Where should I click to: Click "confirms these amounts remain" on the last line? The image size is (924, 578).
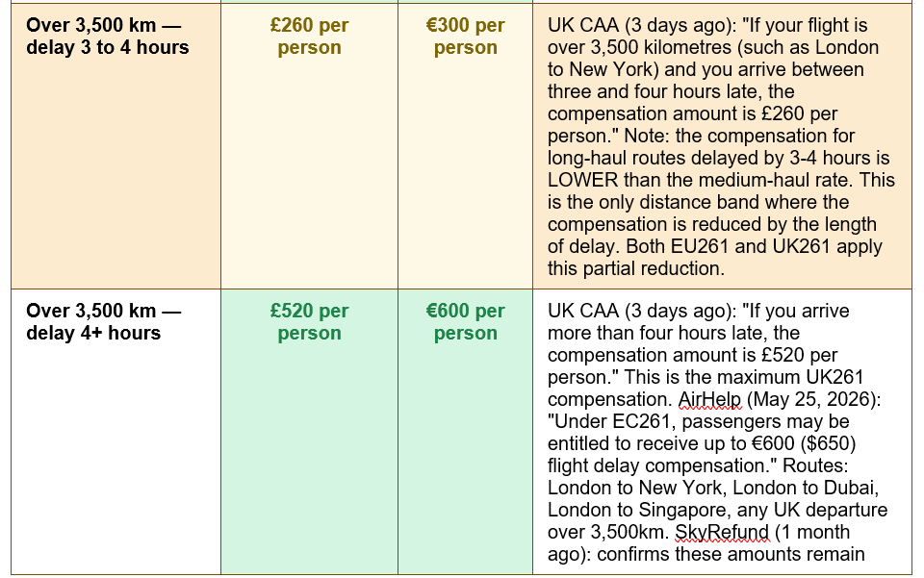click(x=731, y=554)
